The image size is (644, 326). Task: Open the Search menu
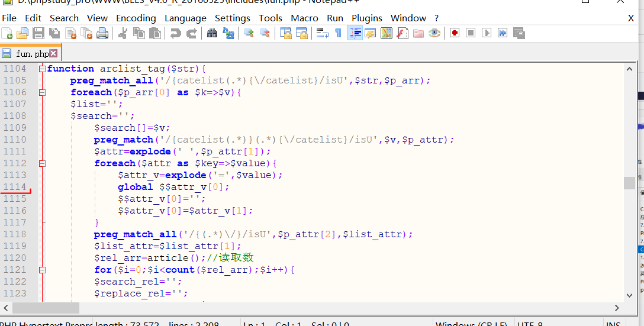coord(64,18)
